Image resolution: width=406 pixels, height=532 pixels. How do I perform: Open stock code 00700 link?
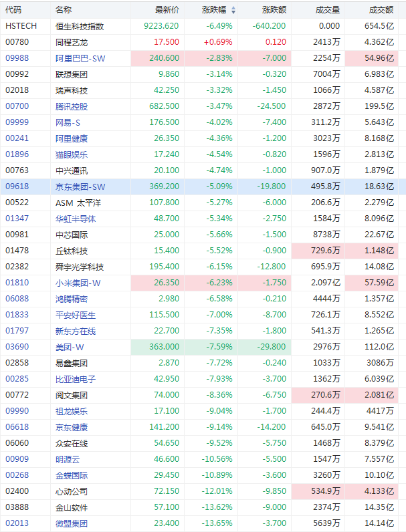[x=17, y=106]
